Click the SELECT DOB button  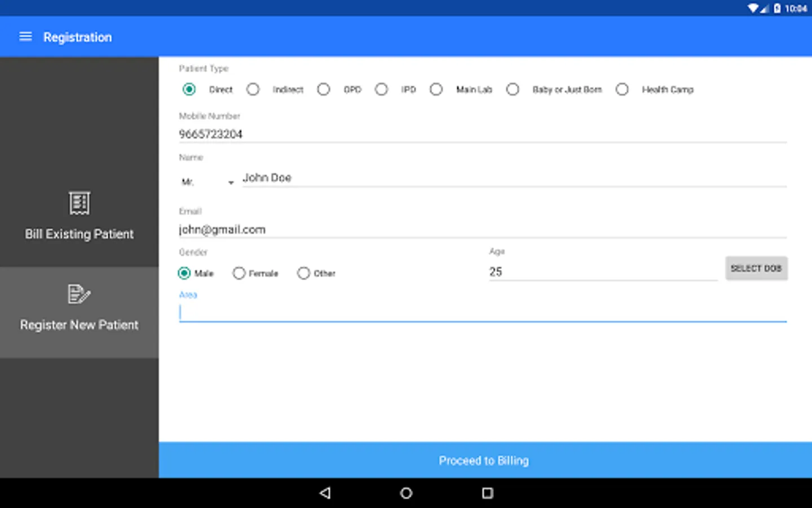point(756,268)
